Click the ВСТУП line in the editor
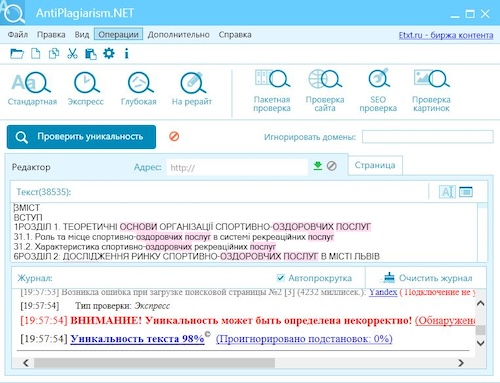This screenshot has height=383, width=500. click(x=28, y=217)
